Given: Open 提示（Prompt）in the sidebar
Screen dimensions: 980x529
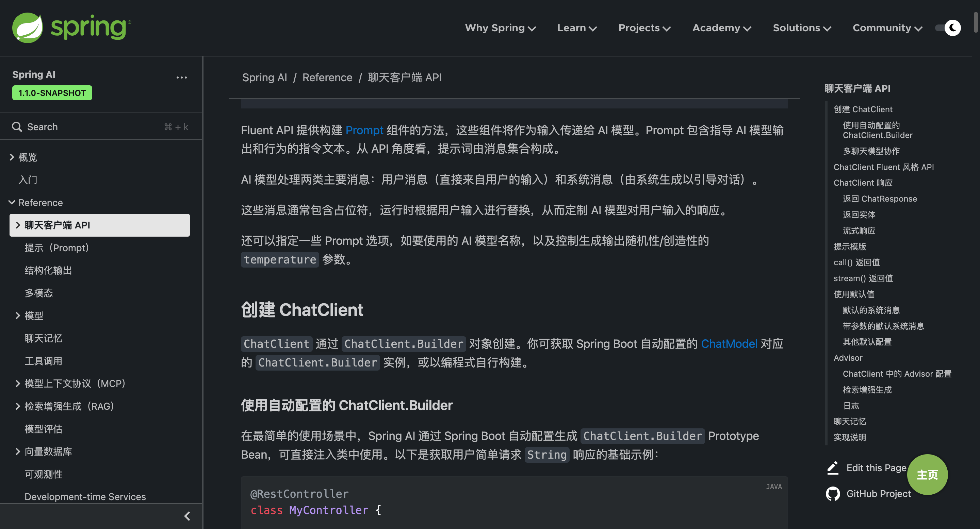Looking at the screenshot, I should coord(57,248).
